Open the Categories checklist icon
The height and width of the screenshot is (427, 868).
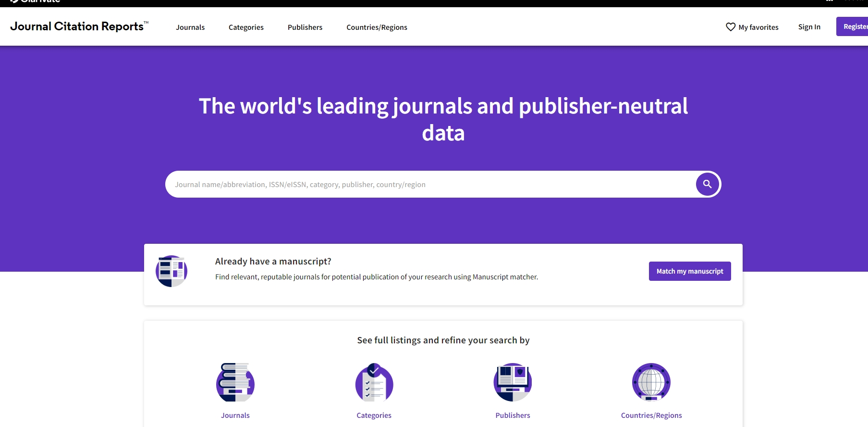374,382
